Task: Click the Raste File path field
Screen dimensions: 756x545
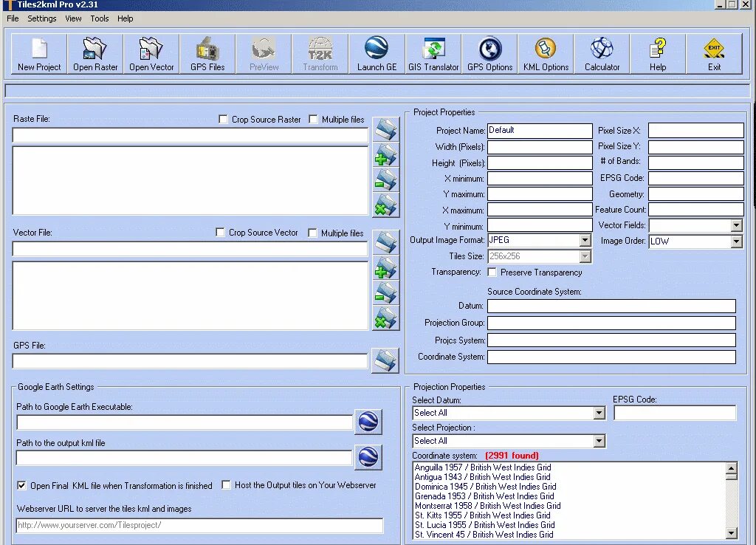Action: [x=190, y=135]
